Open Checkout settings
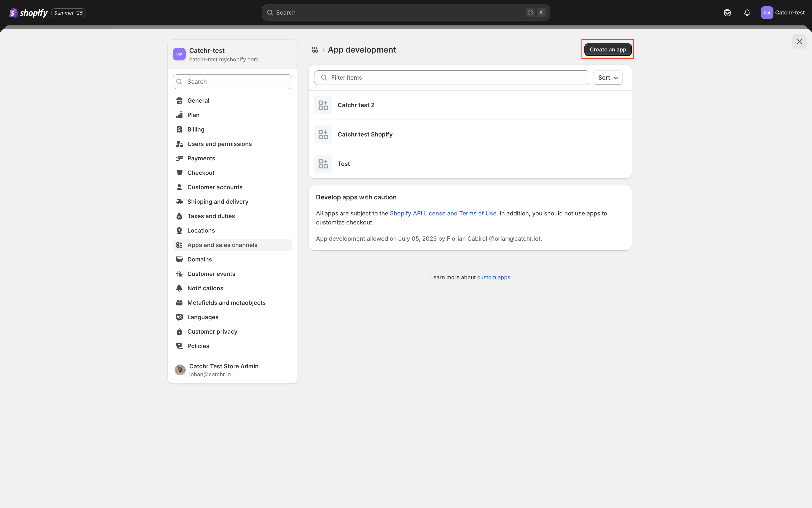 pos(232,173)
